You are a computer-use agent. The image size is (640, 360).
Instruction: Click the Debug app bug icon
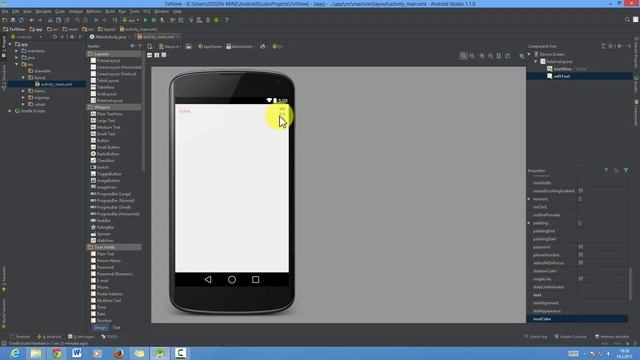pyautogui.click(x=154, y=20)
